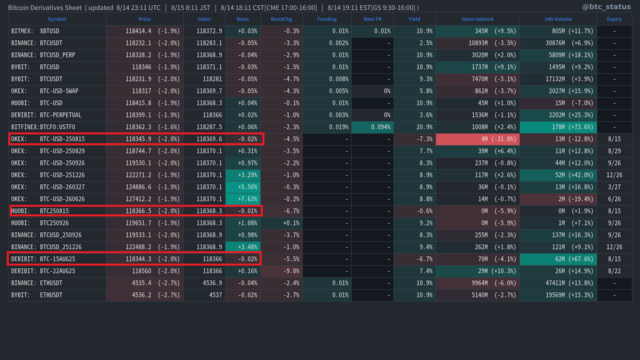Select the BITMEX: XBTUSD row symbol
This screenshot has width=640, height=360.
point(35,31)
